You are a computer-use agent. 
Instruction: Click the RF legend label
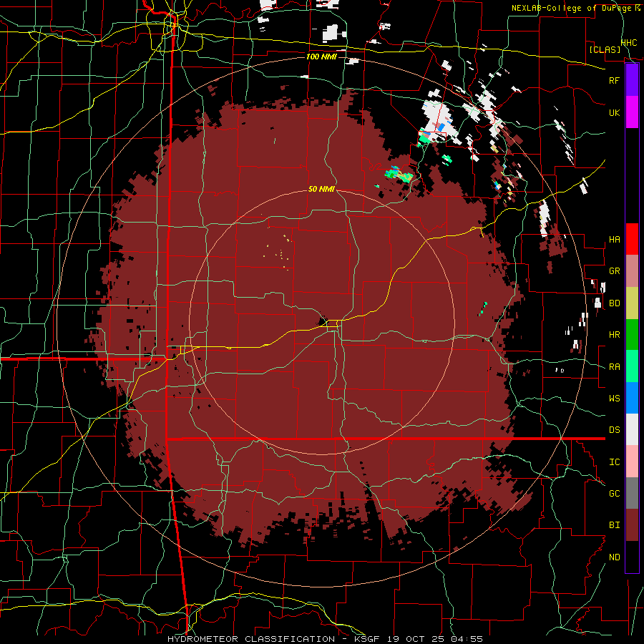coord(614,80)
